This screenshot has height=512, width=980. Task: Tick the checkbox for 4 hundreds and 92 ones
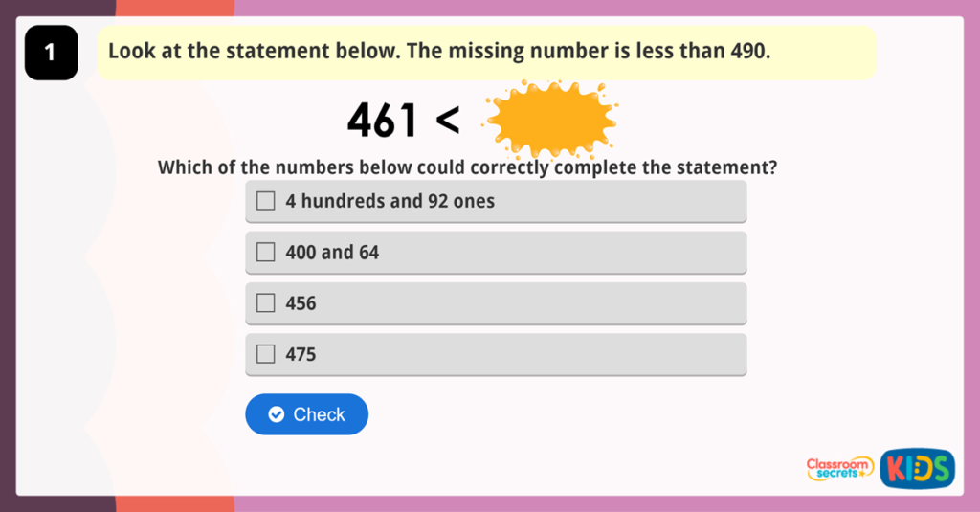coord(266,201)
